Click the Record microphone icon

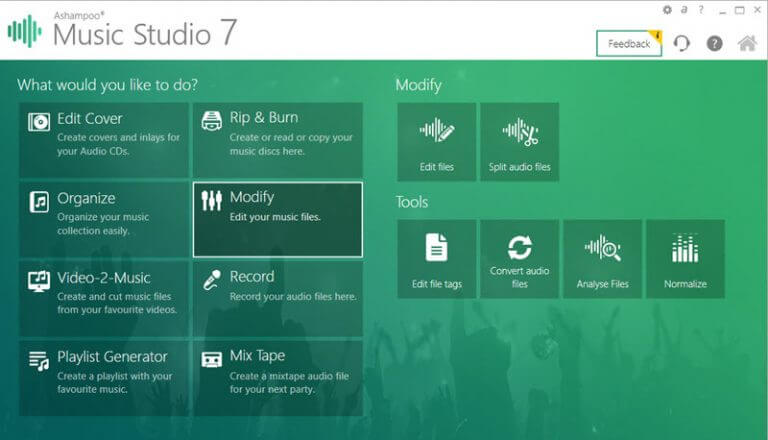pyautogui.click(x=212, y=280)
